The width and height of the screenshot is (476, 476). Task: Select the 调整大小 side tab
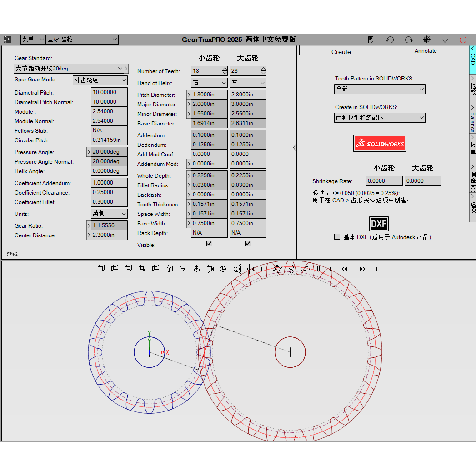473,178
